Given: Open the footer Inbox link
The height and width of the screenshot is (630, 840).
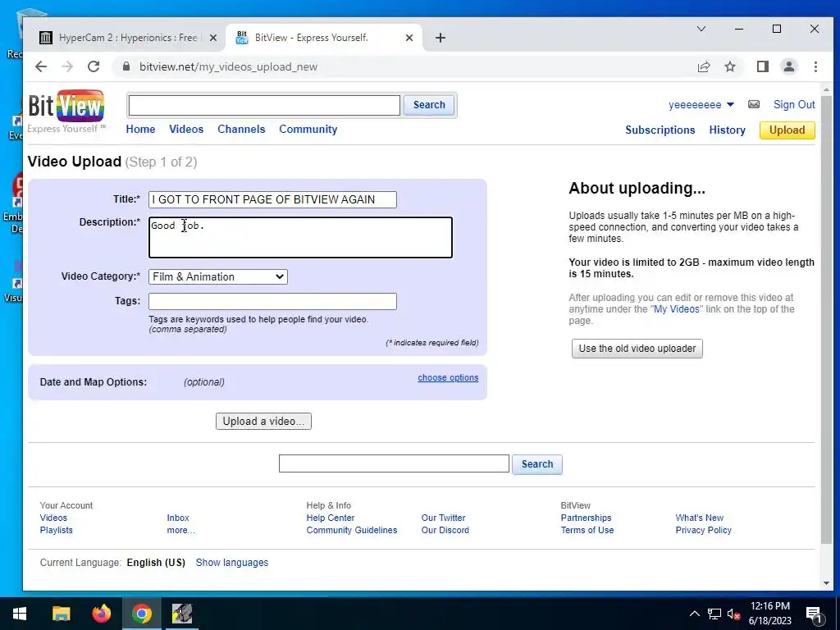Looking at the screenshot, I should [x=178, y=518].
